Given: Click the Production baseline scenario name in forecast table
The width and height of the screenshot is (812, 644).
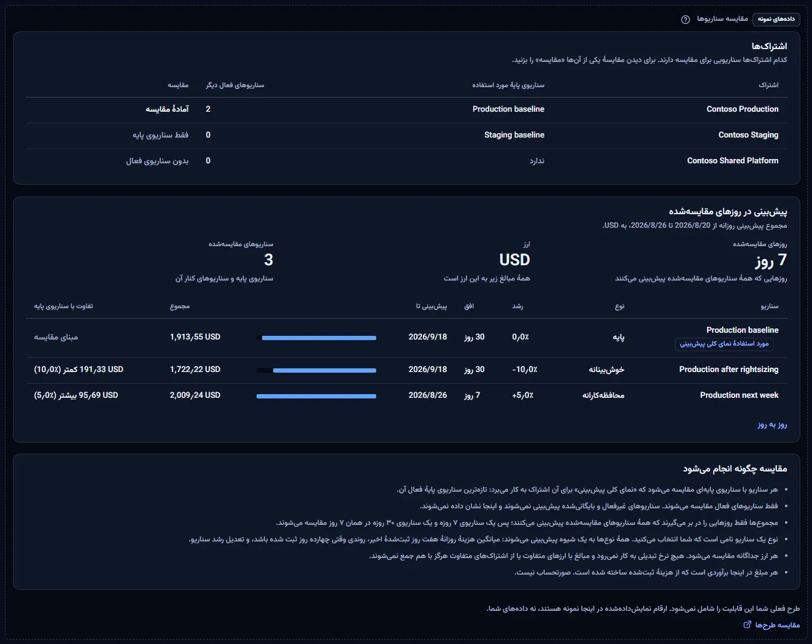Looking at the screenshot, I should 742,330.
